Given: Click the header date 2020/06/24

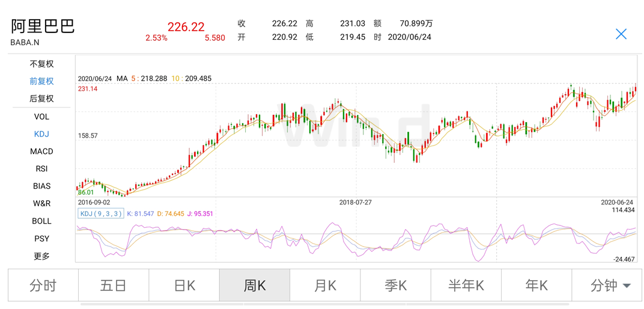Looking at the screenshot, I should pos(409,37).
